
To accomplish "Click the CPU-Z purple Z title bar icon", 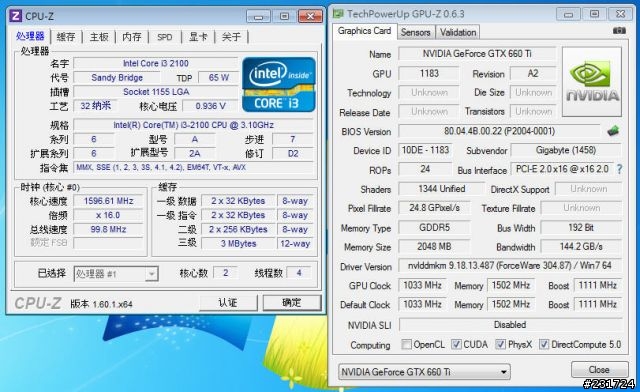I will pyautogui.click(x=16, y=16).
